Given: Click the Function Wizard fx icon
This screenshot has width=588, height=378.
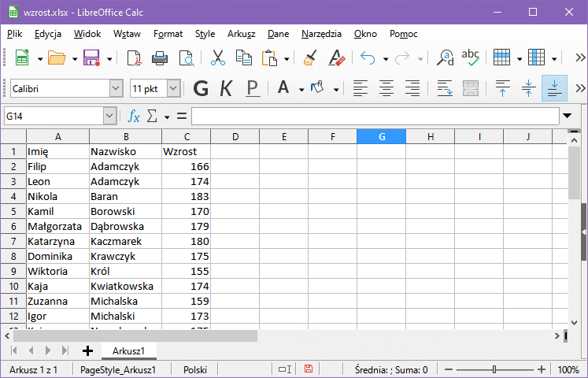Looking at the screenshot, I should point(134,117).
